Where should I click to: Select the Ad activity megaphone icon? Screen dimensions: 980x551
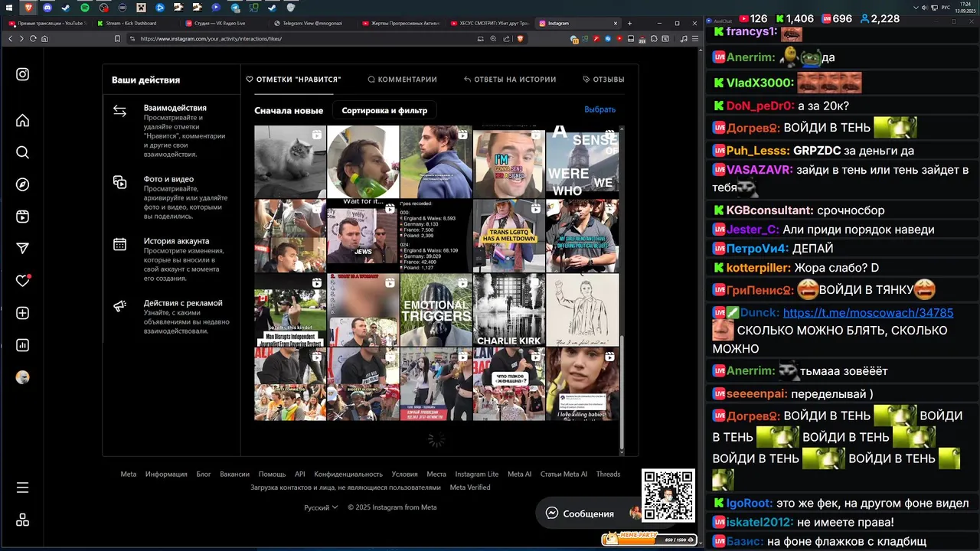point(119,306)
